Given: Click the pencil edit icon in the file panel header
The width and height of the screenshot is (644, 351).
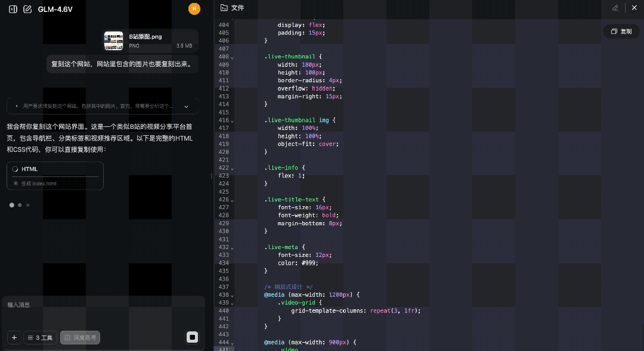Looking at the screenshot, I should tap(615, 8).
